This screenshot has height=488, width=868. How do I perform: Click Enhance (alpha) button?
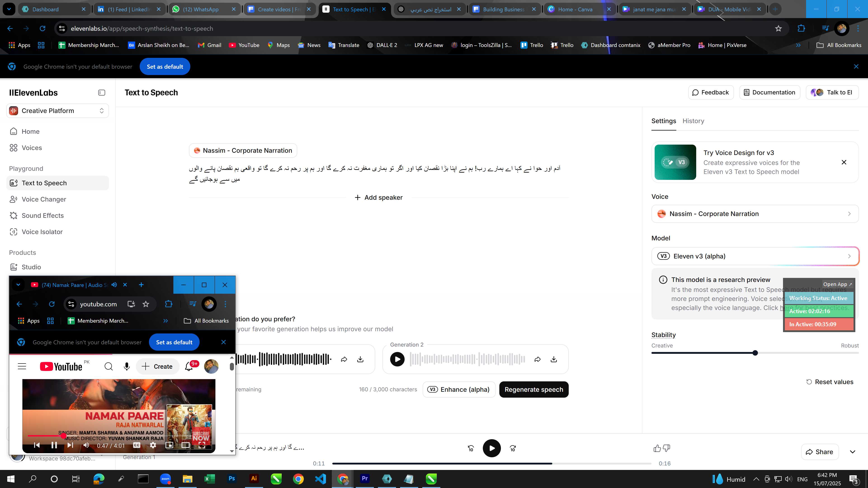(x=459, y=390)
